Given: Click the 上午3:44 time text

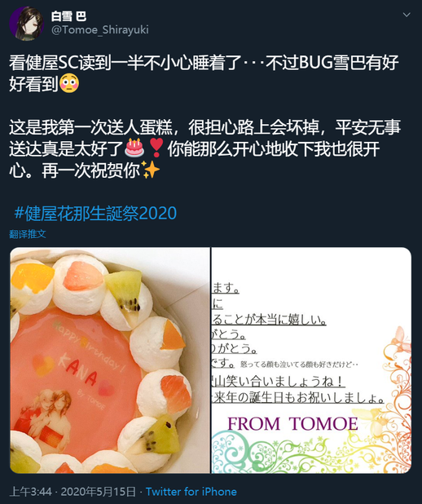Looking at the screenshot, I should pos(30,492).
